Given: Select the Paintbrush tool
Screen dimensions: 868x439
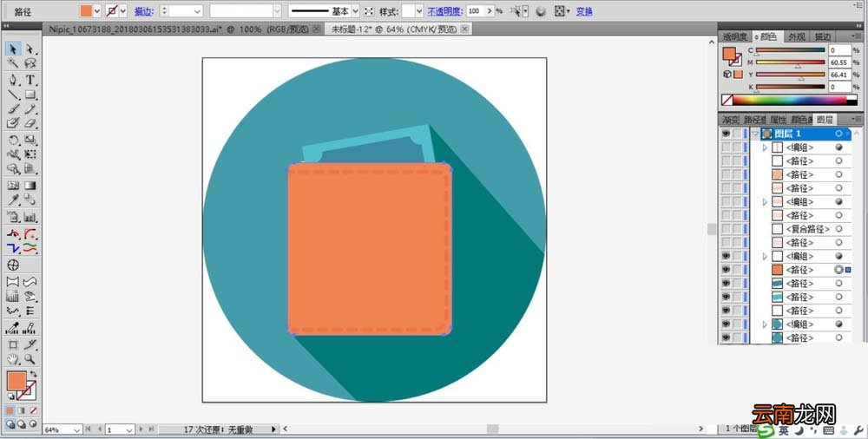Looking at the screenshot, I should coord(13,109).
